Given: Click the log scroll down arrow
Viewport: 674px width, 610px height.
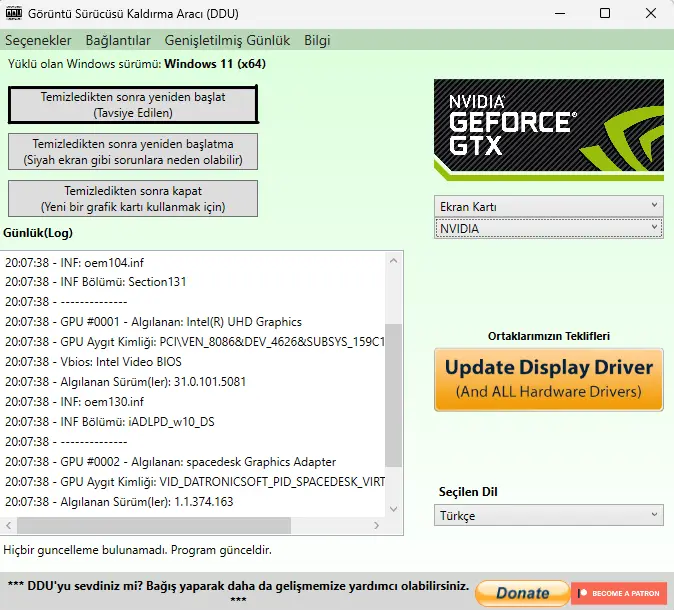Looking at the screenshot, I should coord(393,509).
